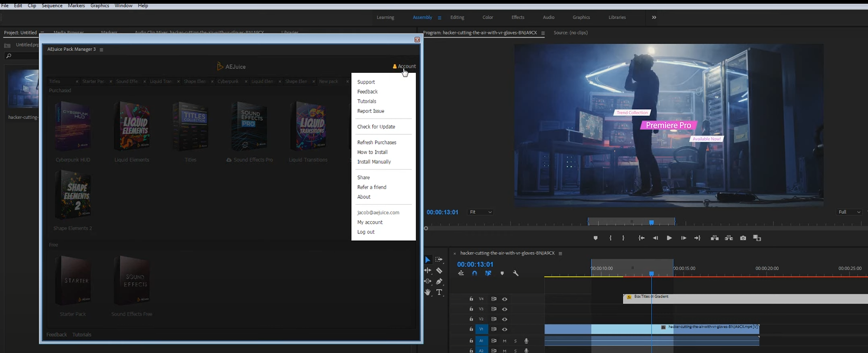Choose Check for Update in Account menu
This screenshot has height=353, width=868.
[x=376, y=127]
